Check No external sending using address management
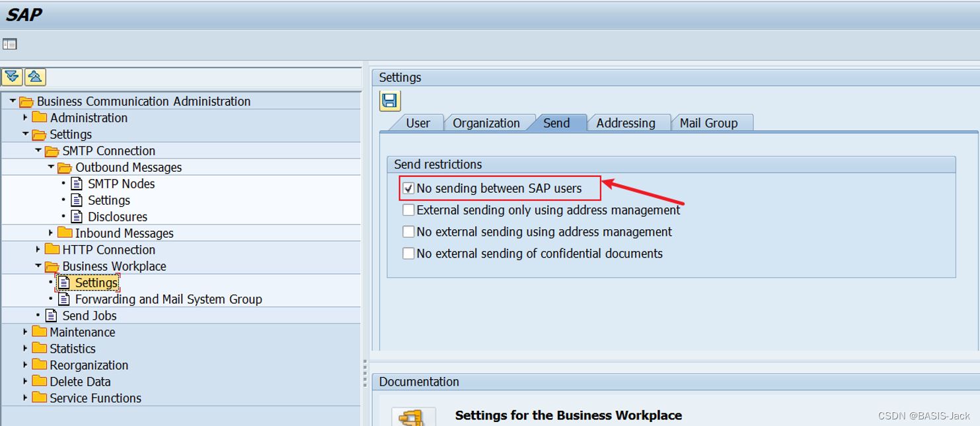This screenshot has height=426, width=980. pos(408,232)
